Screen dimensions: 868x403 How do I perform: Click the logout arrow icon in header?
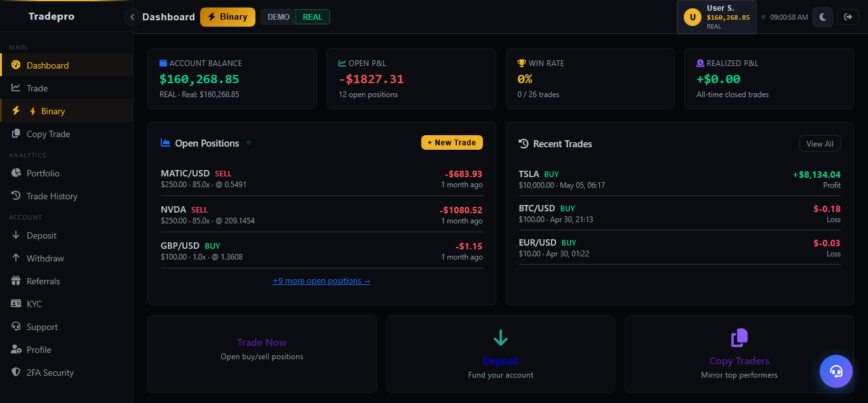848,17
